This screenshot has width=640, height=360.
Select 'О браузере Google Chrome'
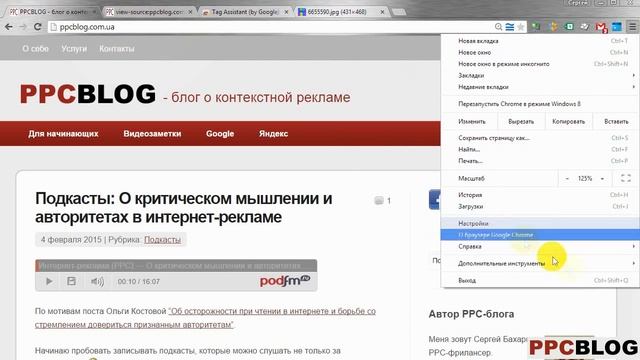pos(540,235)
